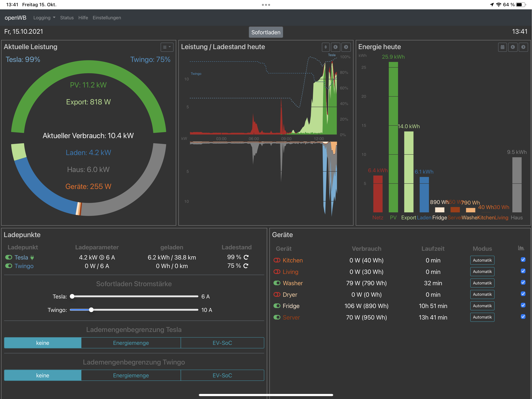Refresh Tesla Ladestand with reload icon
532x399 pixels.
246,257
